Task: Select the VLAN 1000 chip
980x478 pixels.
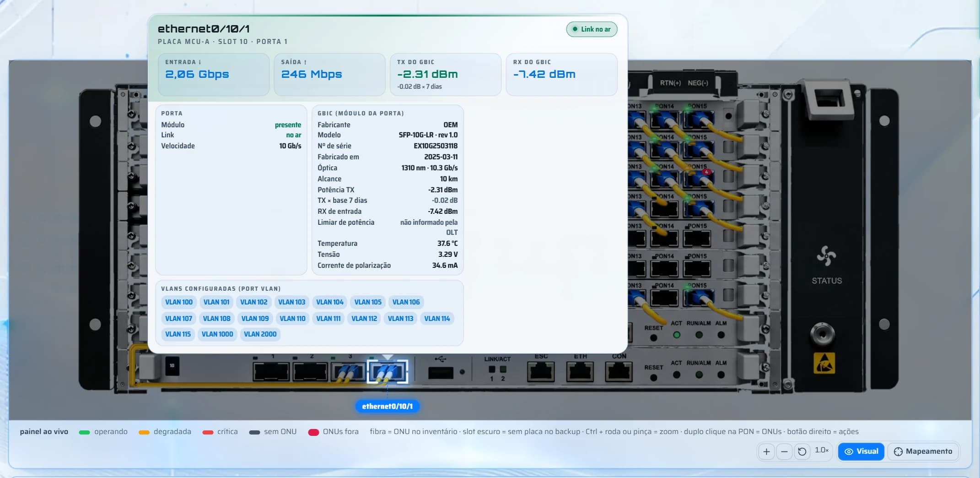Action: (x=217, y=334)
